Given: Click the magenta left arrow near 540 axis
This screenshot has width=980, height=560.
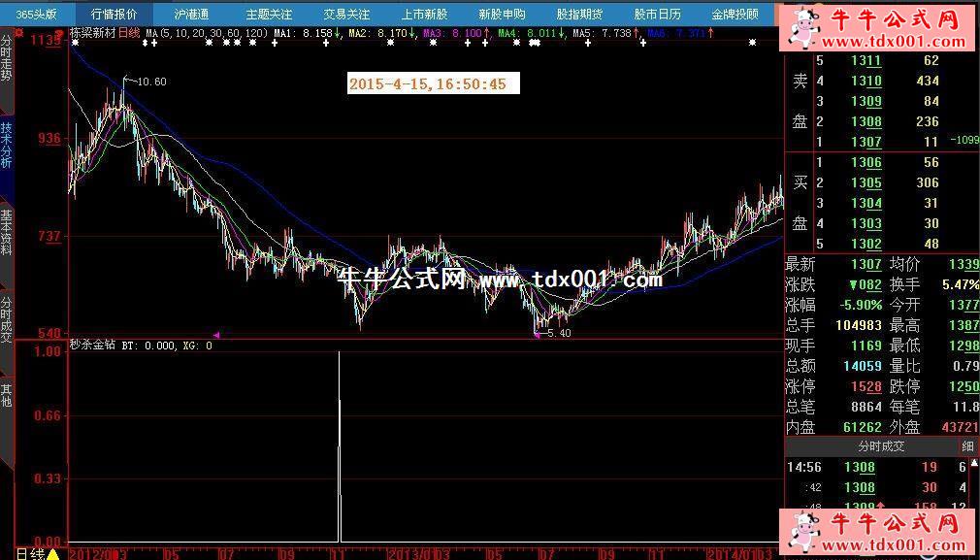Looking at the screenshot, I should click(216, 335).
